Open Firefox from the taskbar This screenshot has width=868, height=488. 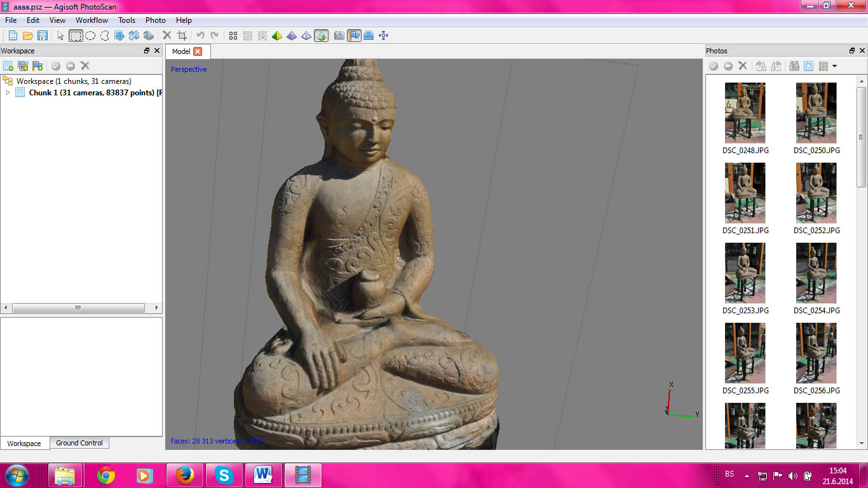pos(184,475)
